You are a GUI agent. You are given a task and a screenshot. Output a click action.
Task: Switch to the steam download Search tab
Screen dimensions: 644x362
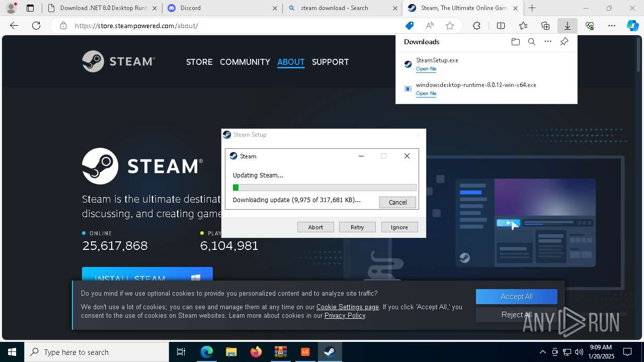343,8
